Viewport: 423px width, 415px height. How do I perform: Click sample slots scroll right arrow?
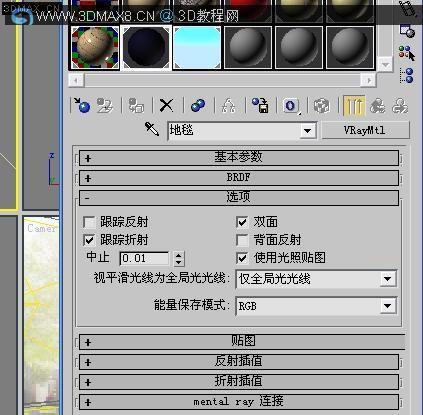(368, 80)
